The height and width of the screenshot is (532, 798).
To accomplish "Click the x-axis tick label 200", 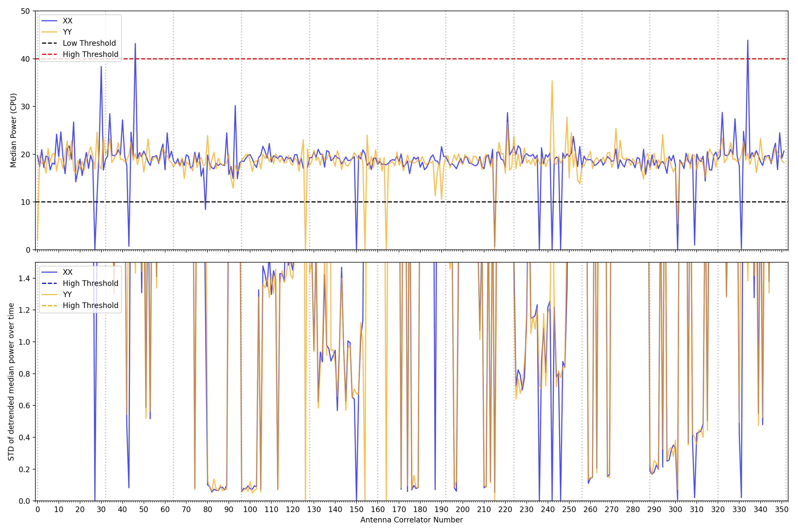I will (x=463, y=510).
